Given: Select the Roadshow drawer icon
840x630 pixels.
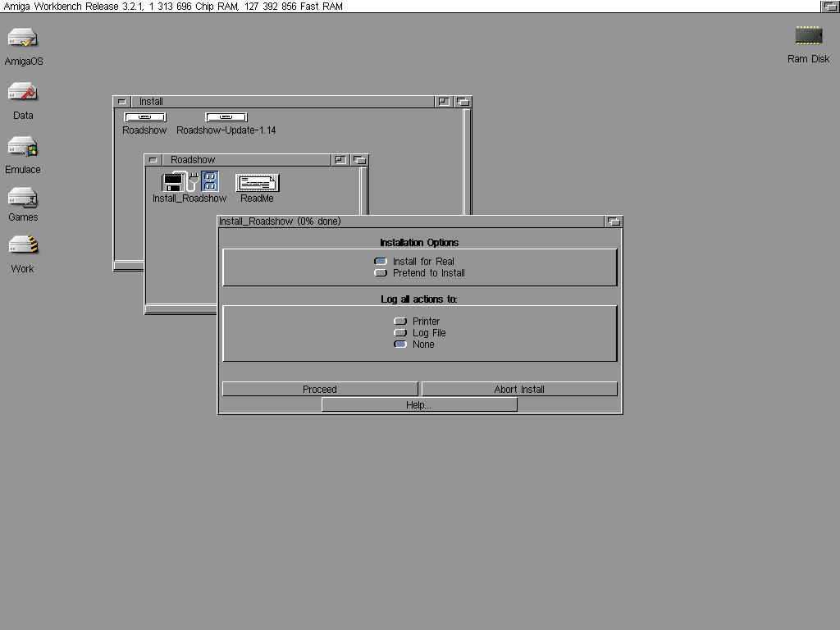Looking at the screenshot, I should click(144, 117).
